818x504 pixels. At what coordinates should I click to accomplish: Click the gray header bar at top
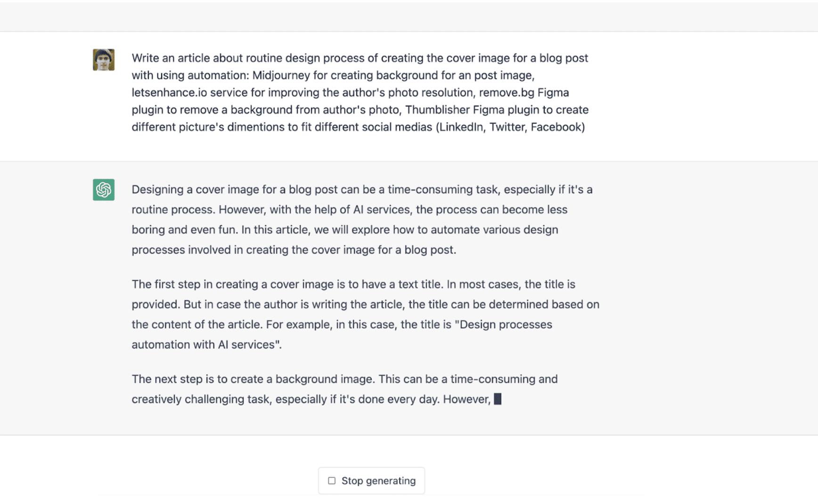(x=409, y=16)
